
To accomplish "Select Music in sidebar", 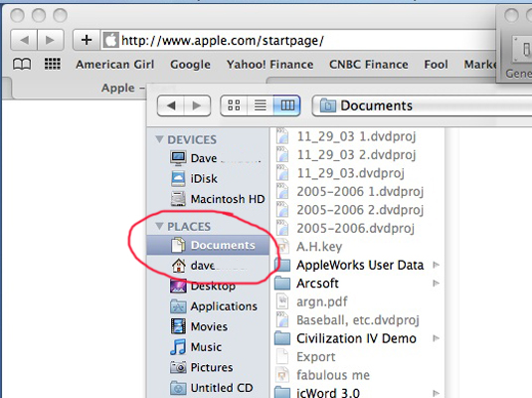I will coord(208,347).
